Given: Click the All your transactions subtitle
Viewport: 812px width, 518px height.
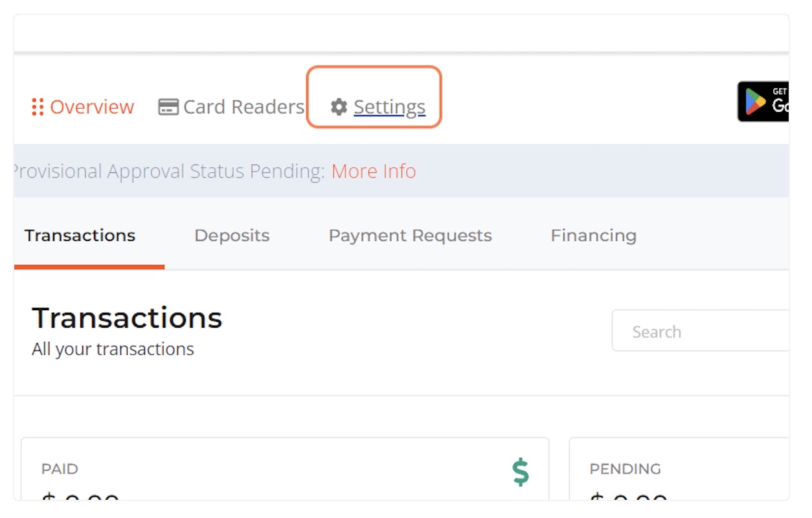Looking at the screenshot, I should click(x=113, y=349).
